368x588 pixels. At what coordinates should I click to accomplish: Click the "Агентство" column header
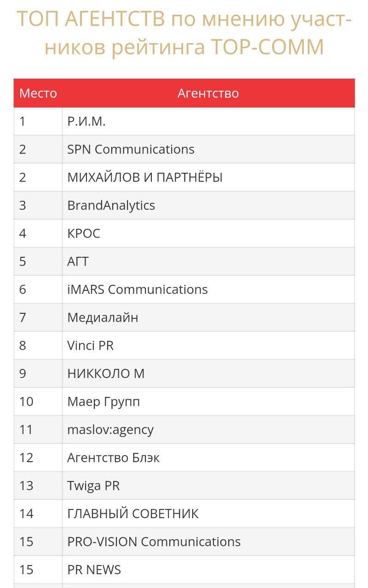tap(208, 93)
